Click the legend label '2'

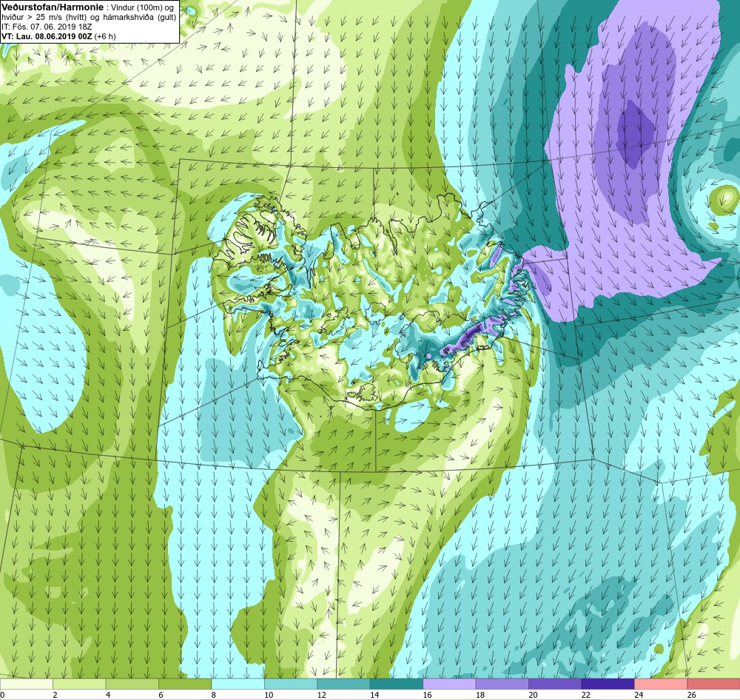point(55,694)
